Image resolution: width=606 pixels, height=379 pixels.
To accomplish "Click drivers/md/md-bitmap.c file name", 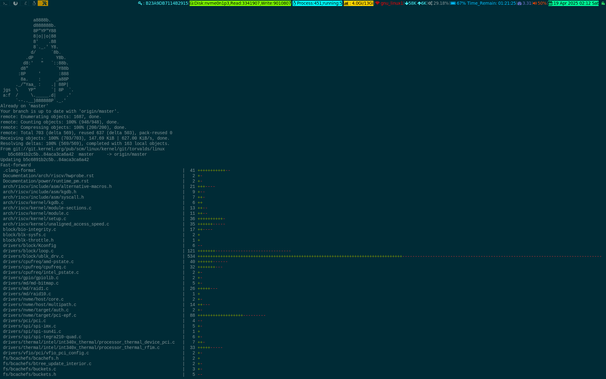I will tap(31, 283).
